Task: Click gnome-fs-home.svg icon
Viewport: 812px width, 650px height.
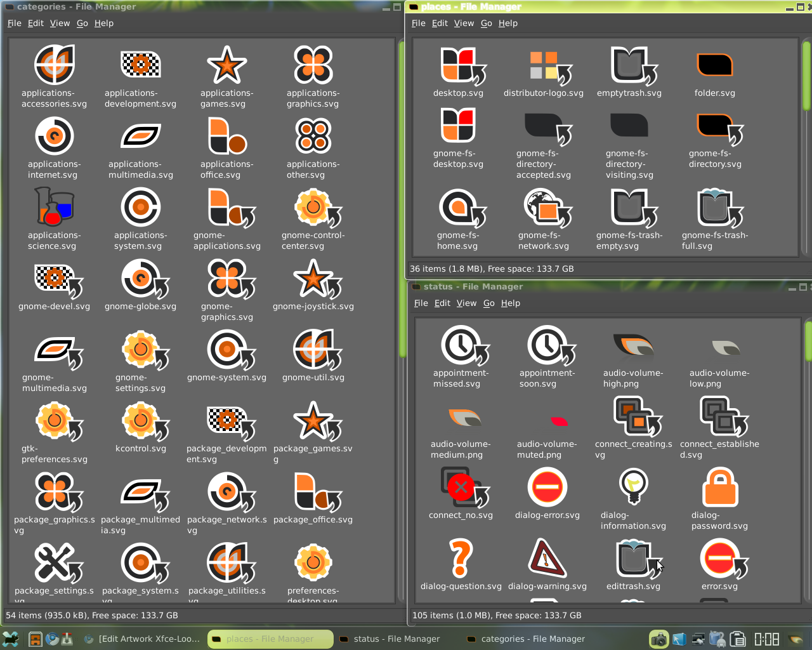Action: pyautogui.click(x=462, y=208)
